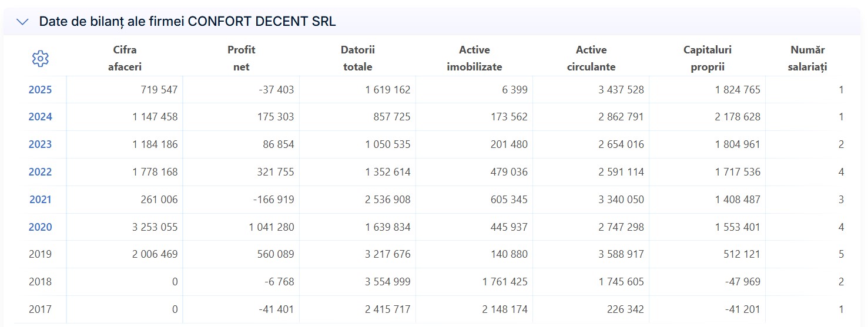Open the 2023 year link
The image size is (868, 327).
tap(40, 144)
